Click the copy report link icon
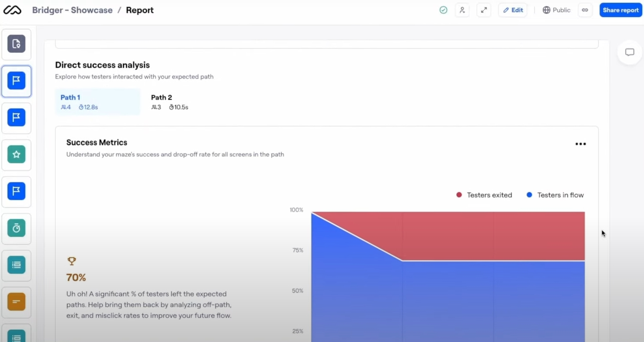Screen dimensions: 644x342 [x=585, y=10]
